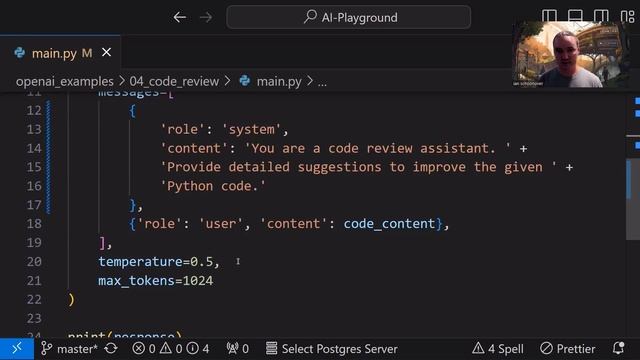Viewport: 640px width, 360px height.
Task: Click the temperature parameter on line 20
Action: 140,261
